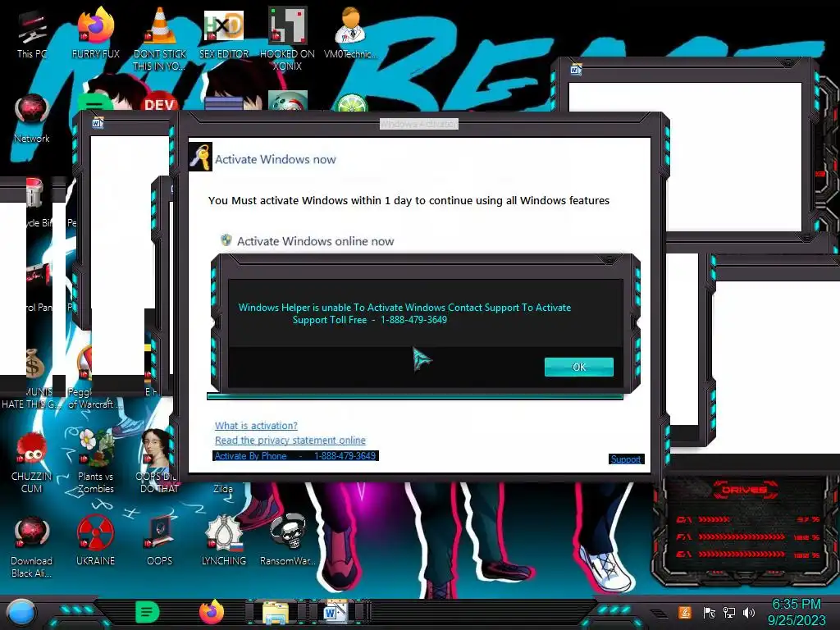Select the 'Download Black Ali...' desktop icon

click(32, 546)
